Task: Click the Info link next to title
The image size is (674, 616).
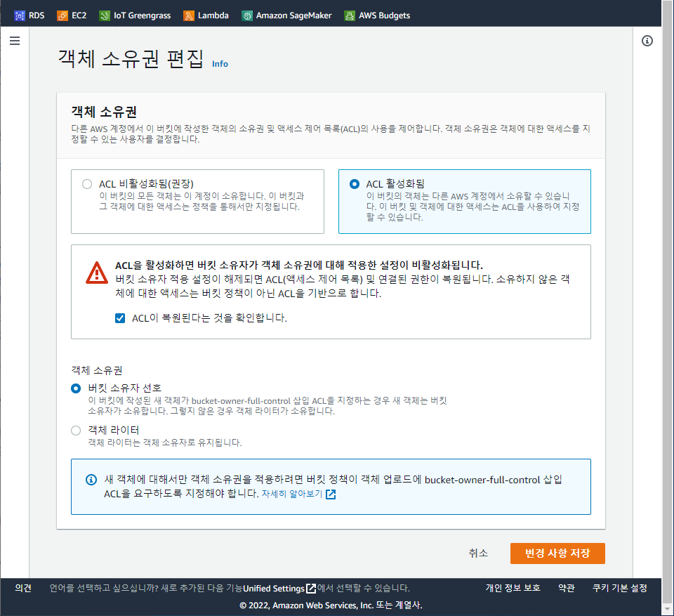Action: click(x=220, y=64)
